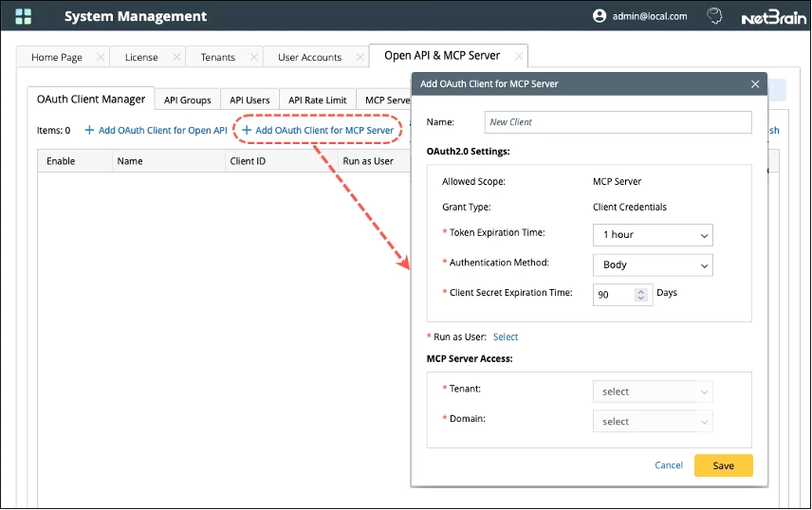Close the Add OAuth Client dialog
Image resolution: width=812 pixels, height=510 pixels.
(x=755, y=83)
